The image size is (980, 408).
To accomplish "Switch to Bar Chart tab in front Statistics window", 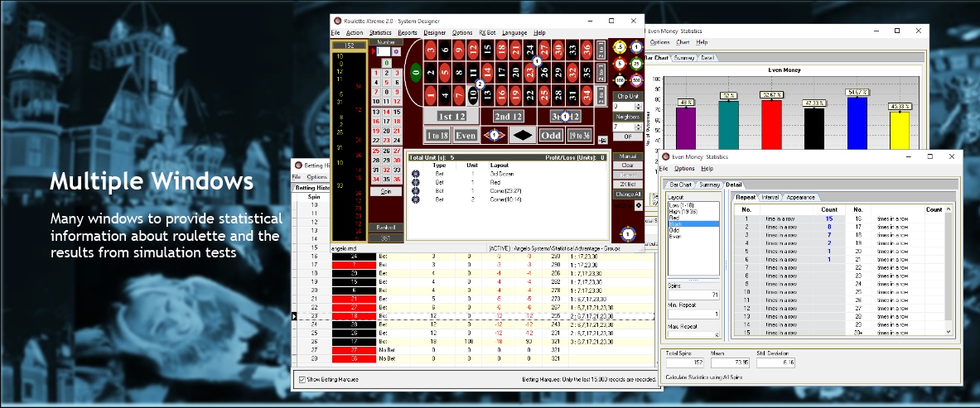I will pyautogui.click(x=681, y=185).
